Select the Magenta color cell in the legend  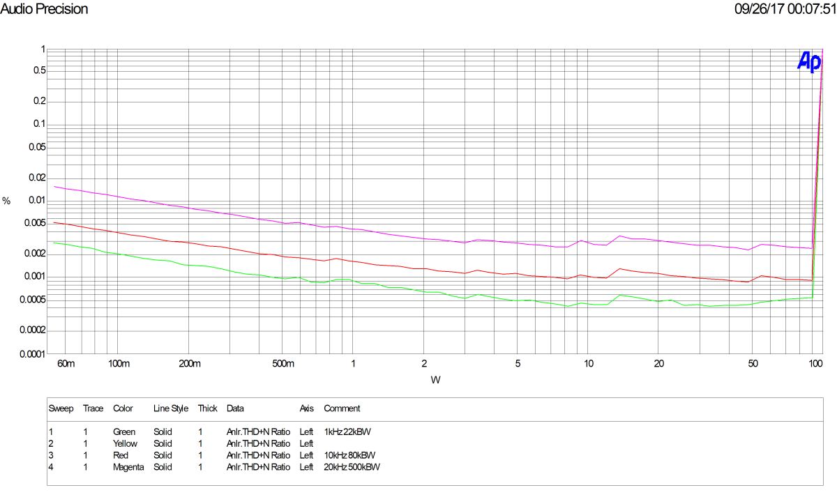point(128,466)
